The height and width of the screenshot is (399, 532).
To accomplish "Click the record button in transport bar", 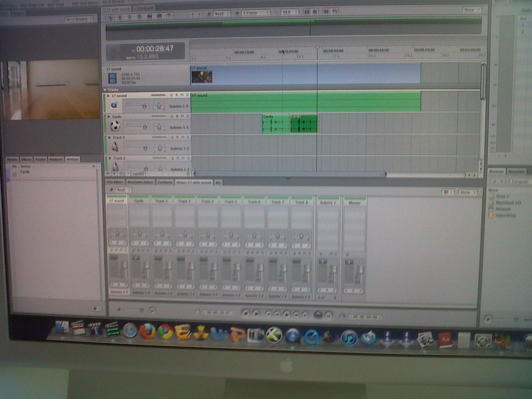I will coord(245,313).
